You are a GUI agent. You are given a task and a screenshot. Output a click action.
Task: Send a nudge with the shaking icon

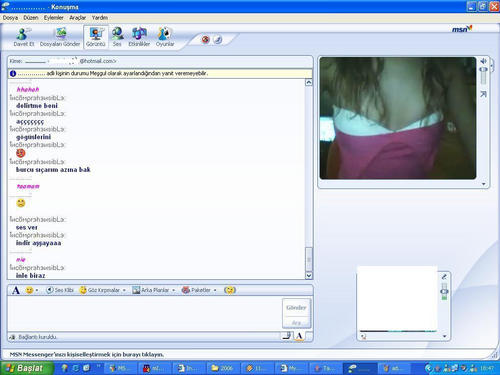[x=230, y=290]
